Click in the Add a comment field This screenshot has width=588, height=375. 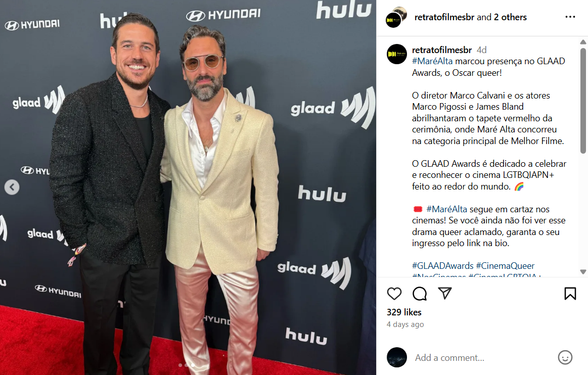pyautogui.click(x=483, y=358)
